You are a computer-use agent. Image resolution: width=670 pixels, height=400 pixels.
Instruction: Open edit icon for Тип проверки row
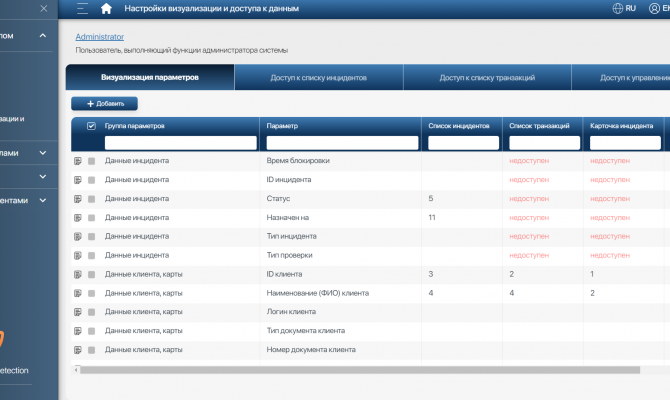[x=78, y=256]
